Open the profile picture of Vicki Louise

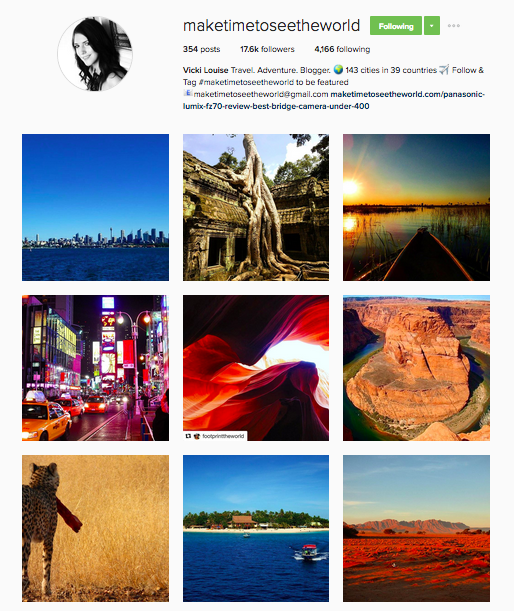(x=95, y=54)
